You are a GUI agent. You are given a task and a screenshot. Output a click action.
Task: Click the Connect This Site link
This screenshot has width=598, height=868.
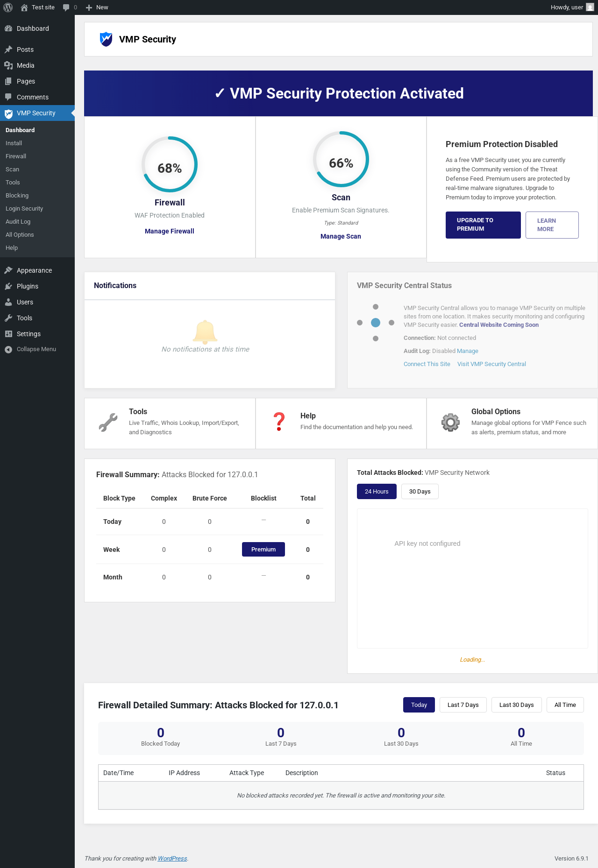pos(427,364)
